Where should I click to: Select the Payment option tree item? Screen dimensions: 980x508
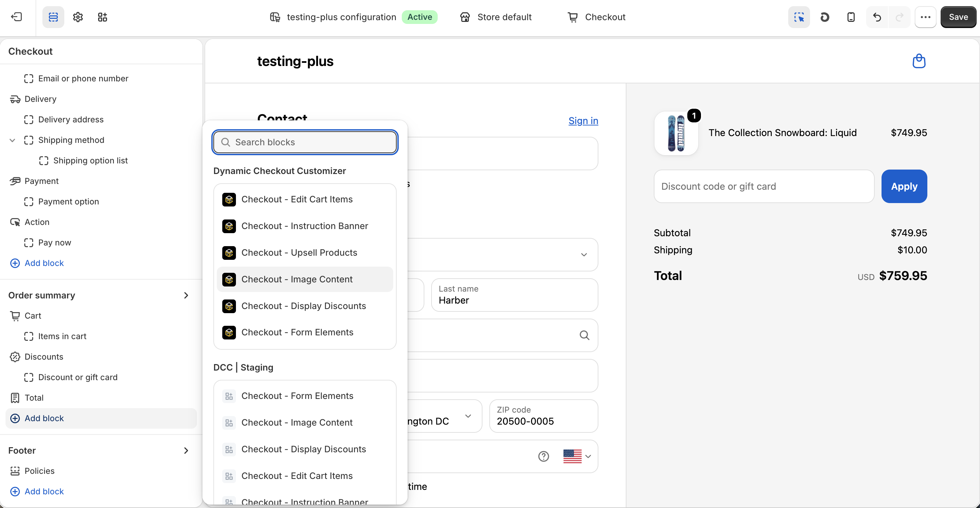click(68, 202)
